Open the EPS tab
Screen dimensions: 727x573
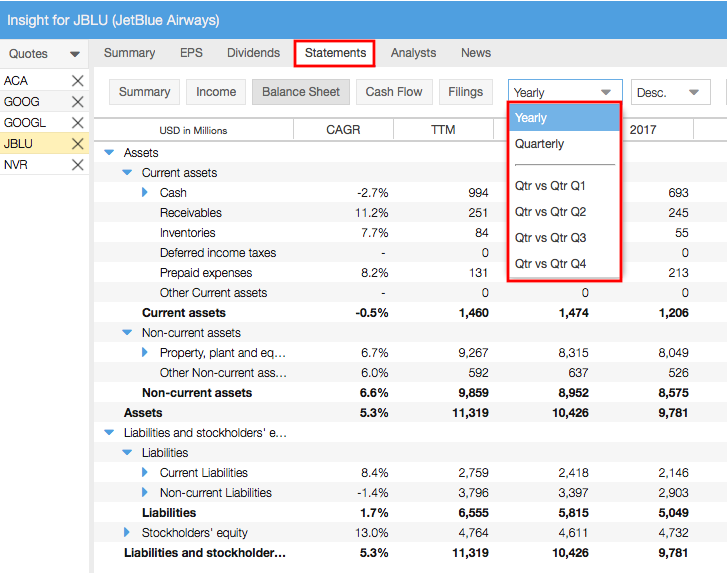(x=191, y=53)
